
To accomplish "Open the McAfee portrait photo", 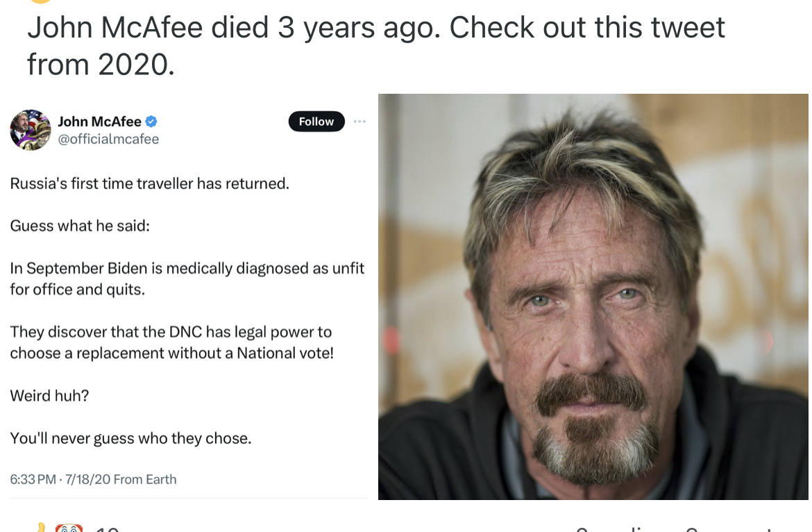I will pyautogui.click(x=593, y=297).
